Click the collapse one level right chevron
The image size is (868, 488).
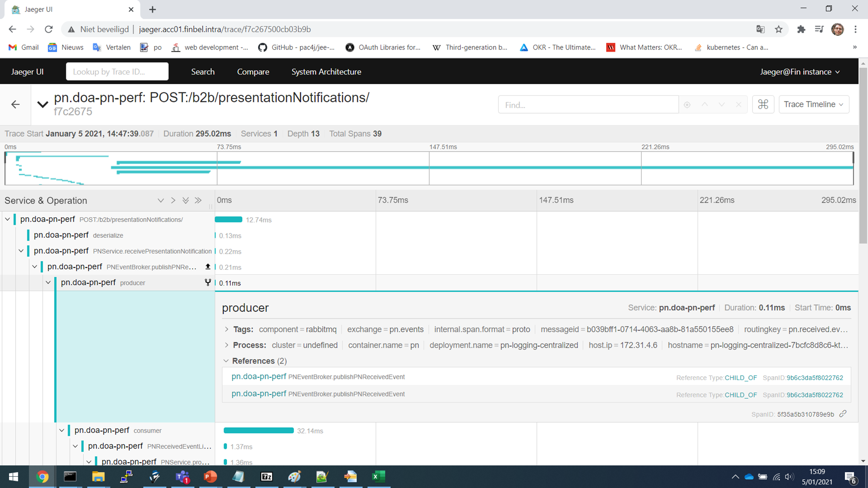click(173, 200)
